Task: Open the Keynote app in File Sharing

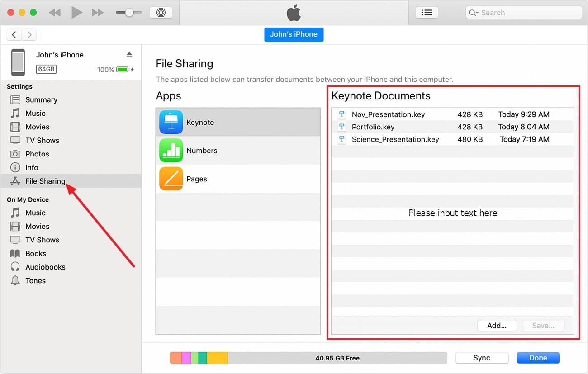Action: point(200,122)
